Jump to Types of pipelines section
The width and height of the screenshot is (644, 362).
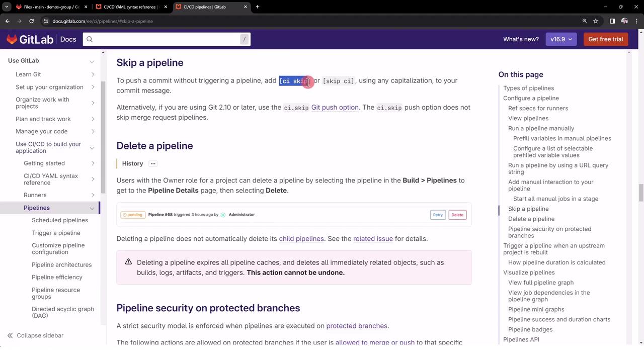pos(528,88)
